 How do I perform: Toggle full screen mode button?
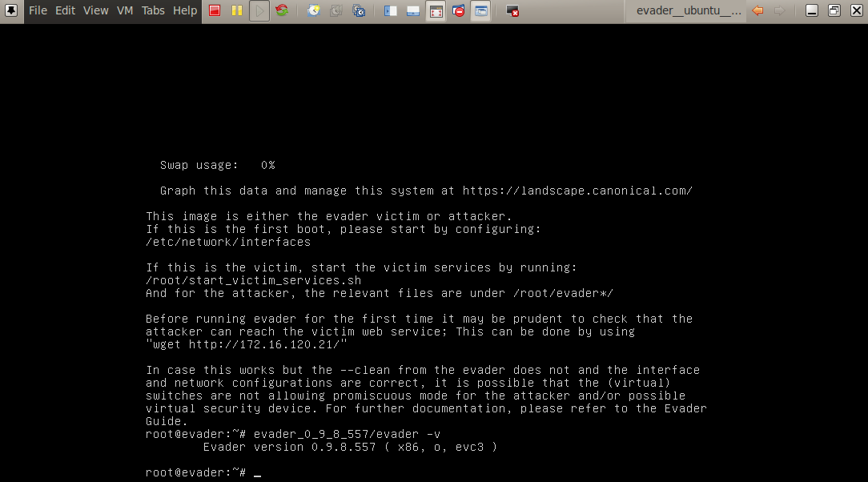click(x=436, y=11)
